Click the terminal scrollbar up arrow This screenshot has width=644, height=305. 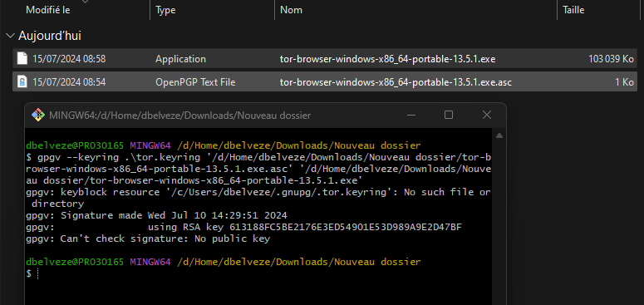pyautogui.click(x=499, y=135)
